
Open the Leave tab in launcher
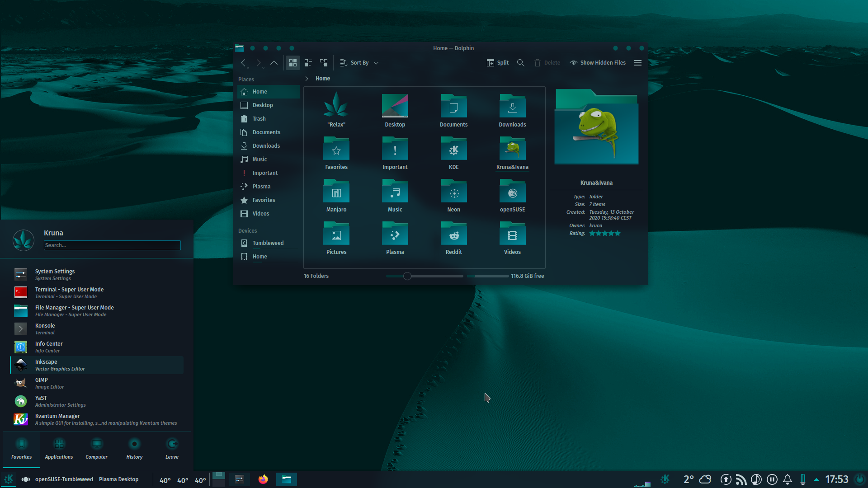click(172, 449)
